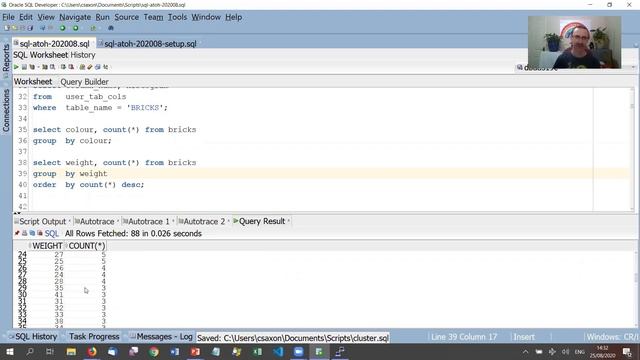
Task: Click the 'BRICKS' string literal in code
Action: coord(144,108)
